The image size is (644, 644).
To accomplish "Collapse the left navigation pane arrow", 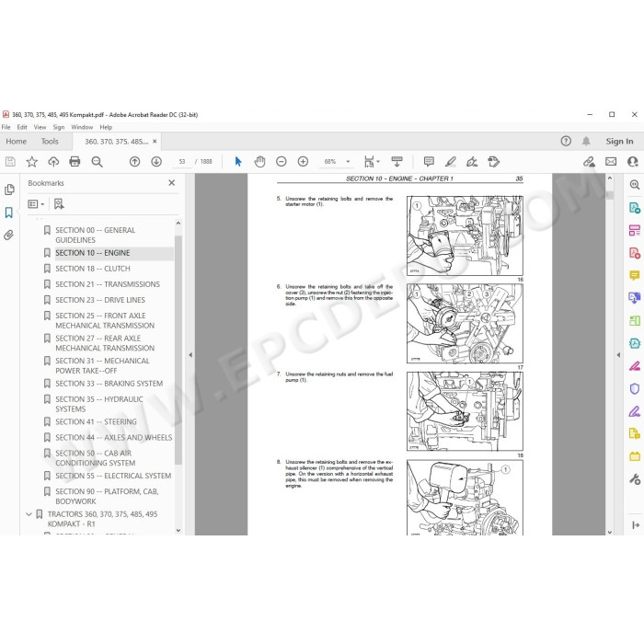I will [x=190, y=354].
